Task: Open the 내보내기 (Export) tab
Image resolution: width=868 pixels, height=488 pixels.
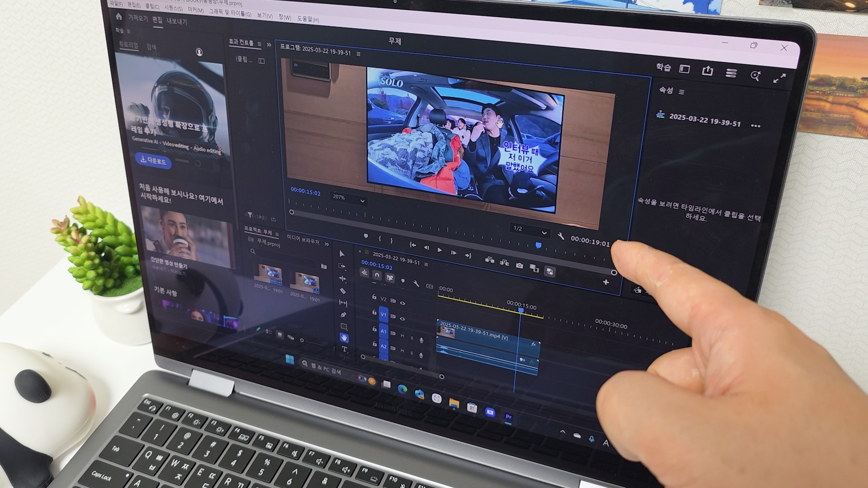Action: [177, 21]
